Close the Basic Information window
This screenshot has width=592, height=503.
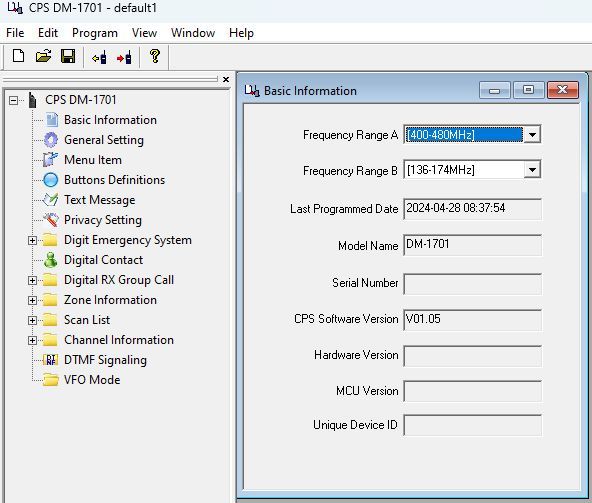click(x=563, y=90)
